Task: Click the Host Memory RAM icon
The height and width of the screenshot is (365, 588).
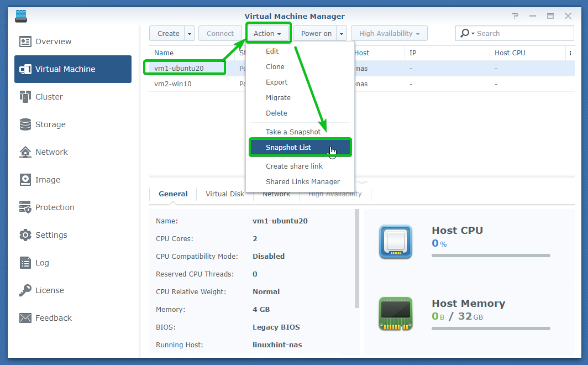Action: 396,314
